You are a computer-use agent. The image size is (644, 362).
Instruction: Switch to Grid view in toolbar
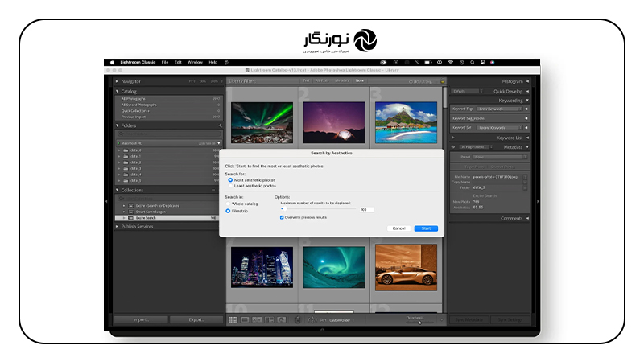(x=233, y=319)
